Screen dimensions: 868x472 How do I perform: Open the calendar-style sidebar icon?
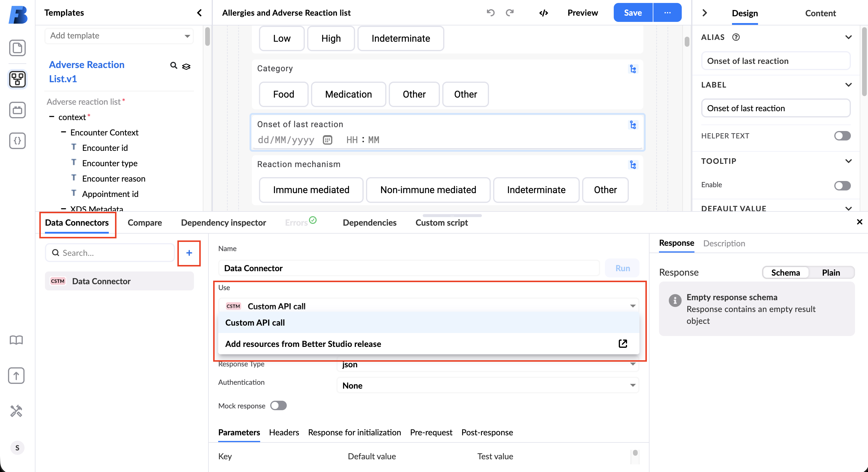(17, 110)
